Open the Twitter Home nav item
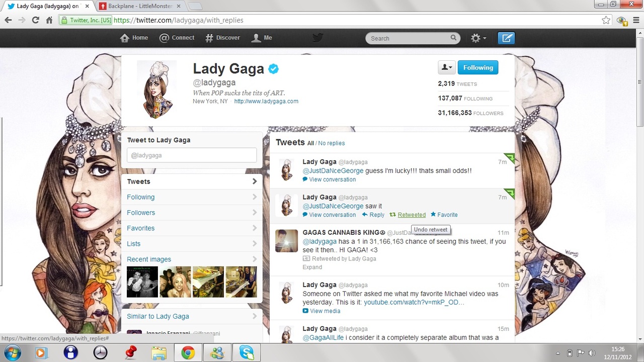644x362 pixels. click(134, 38)
